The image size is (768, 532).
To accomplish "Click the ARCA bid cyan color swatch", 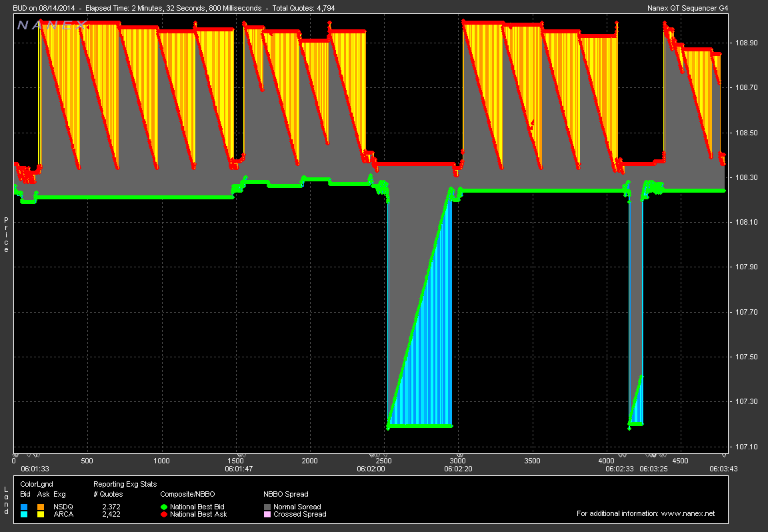I will pyautogui.click(x=24, y=515).
